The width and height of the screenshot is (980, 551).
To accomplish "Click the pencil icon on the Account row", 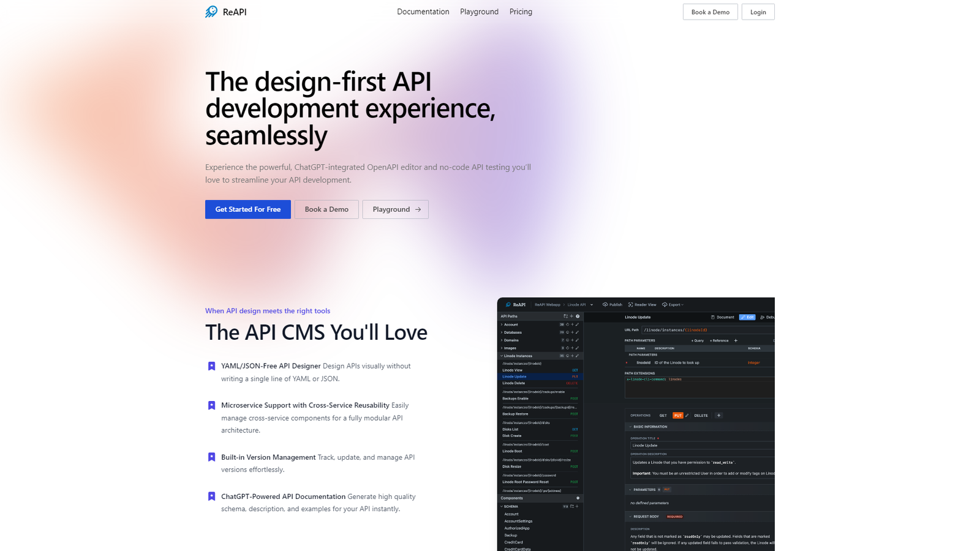I will click(577, 324).
